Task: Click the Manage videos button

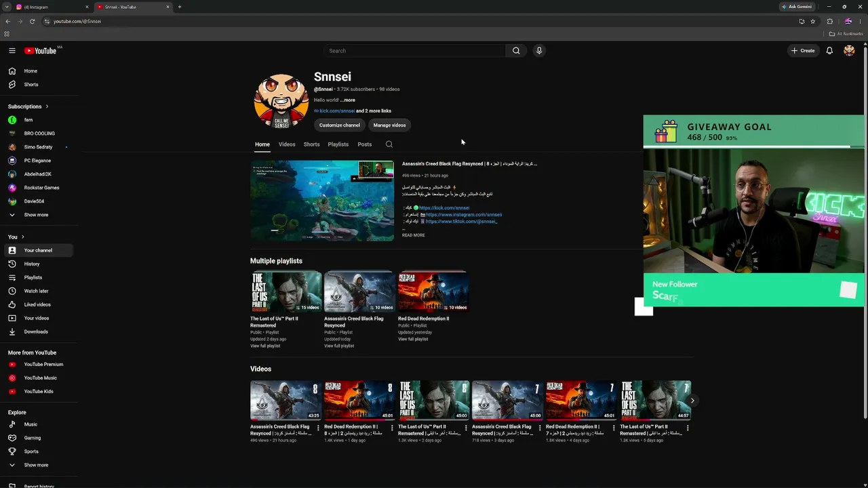Action: tap(389, 125)
